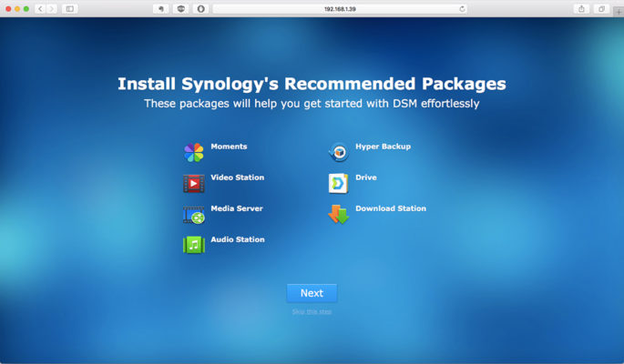Select the 'Drive' label text
This screenshot has height=364, width=624.
pyautogui.click(x=366, y=177)
